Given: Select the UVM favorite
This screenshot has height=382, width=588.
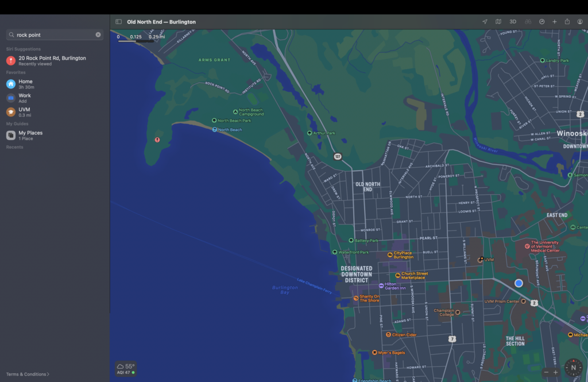Looking at the screenshot, I should coord(24,112).
